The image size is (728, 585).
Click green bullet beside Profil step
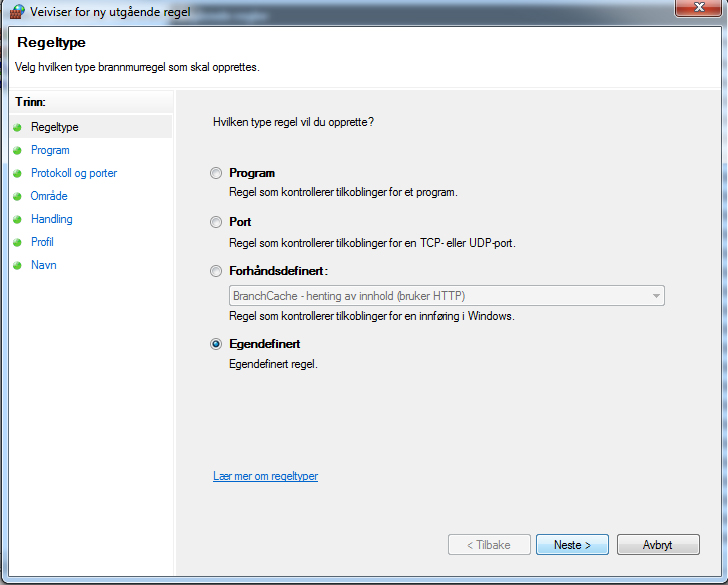tap(18, 242)
